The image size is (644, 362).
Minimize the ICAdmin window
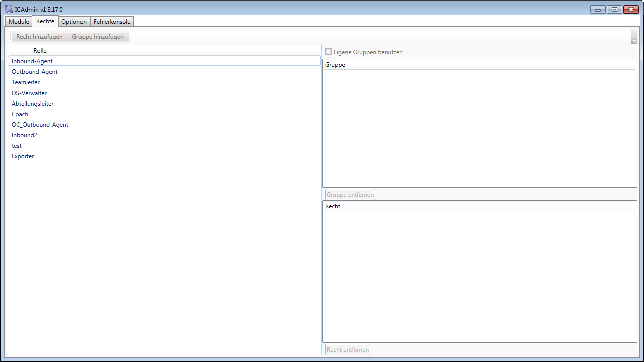(598, 9)
